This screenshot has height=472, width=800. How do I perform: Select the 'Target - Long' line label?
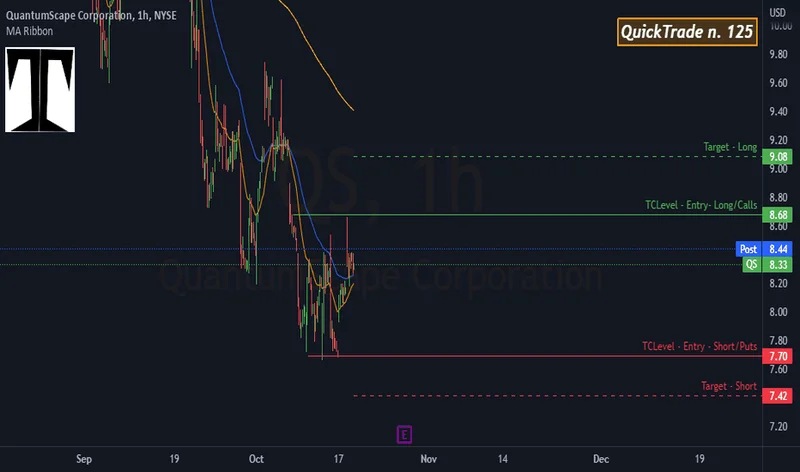coord(730,147)
